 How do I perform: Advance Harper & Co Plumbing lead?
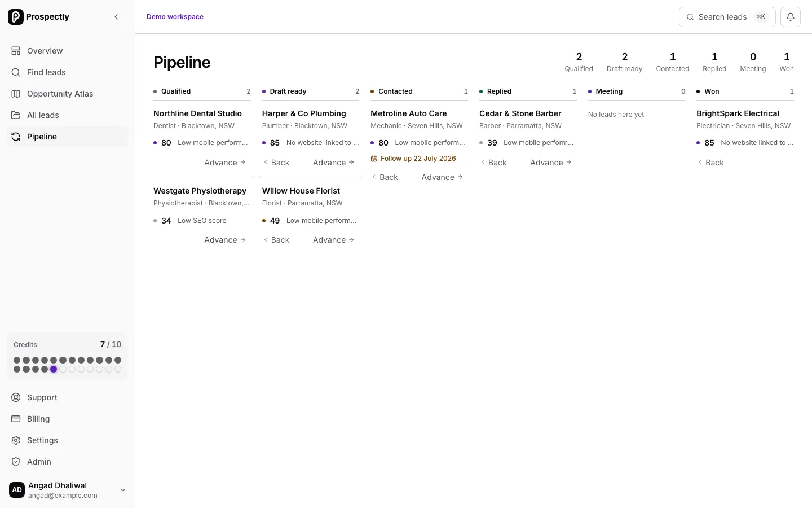tap(334, 163)
